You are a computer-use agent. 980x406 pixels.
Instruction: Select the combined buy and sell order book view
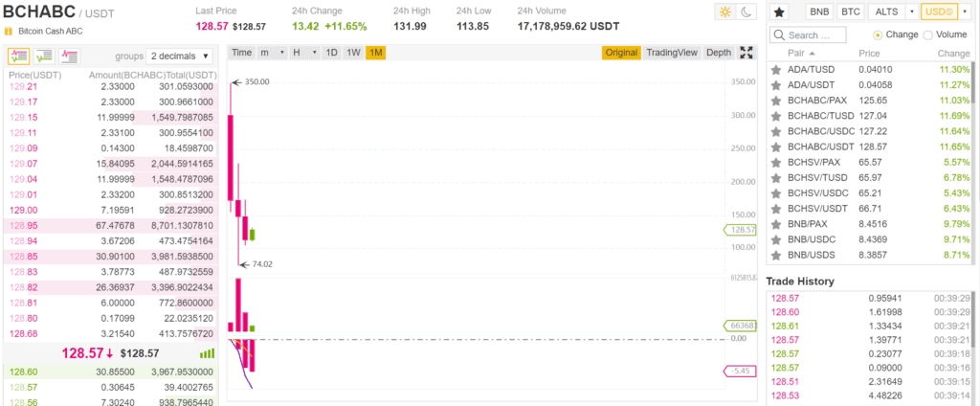click(x=18, y=56)
